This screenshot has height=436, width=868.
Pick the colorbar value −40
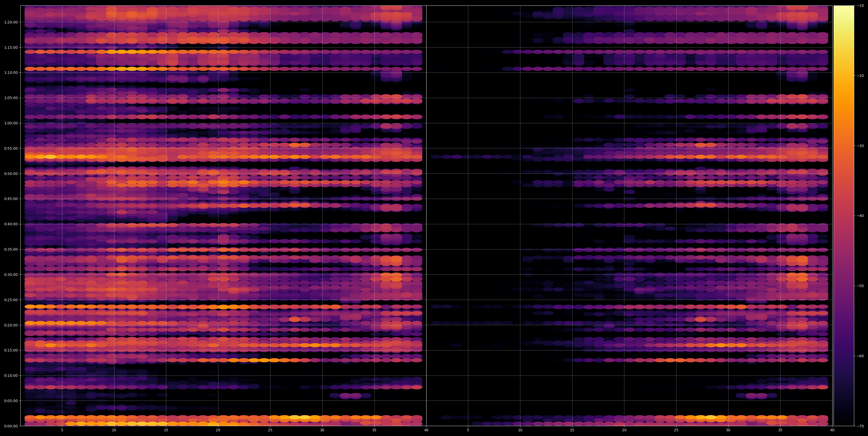[860, 216]
